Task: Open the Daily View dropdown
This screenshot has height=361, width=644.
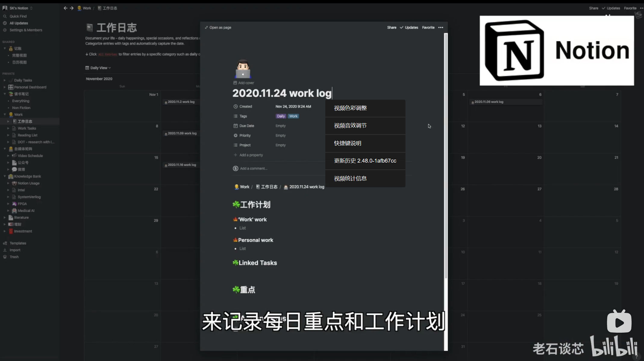Action: click(98, 68)
